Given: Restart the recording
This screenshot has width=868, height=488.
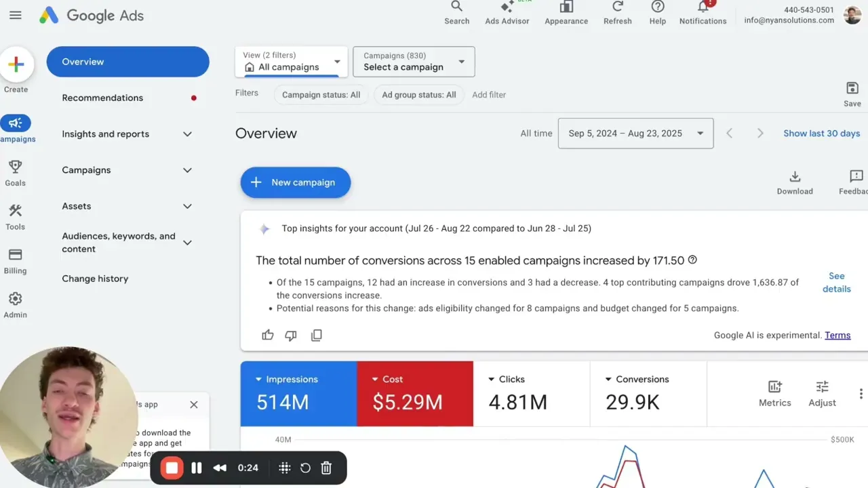Looking at the screenshot, I should tap(305, 468).
